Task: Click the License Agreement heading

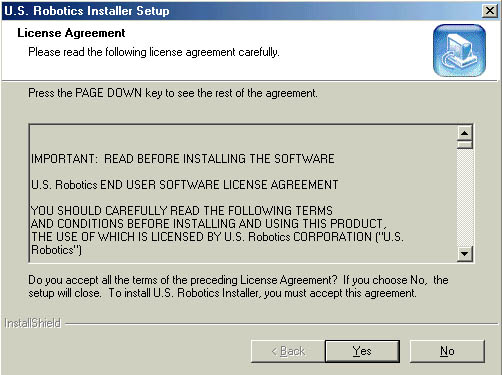Action: [x=71, y=33]
